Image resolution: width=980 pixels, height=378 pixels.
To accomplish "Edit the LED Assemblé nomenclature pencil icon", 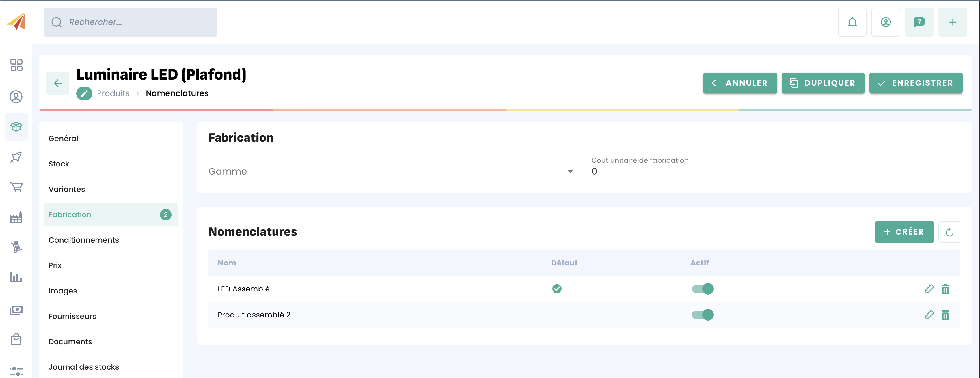I will [x=929, y=289].
